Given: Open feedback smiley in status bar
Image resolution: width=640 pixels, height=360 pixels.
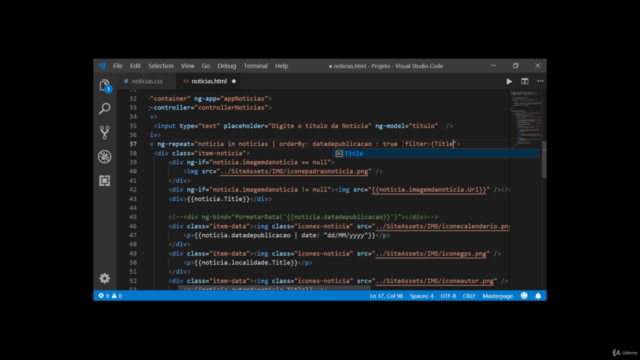Looking at the screenshot, I should [x=524, y=296].
